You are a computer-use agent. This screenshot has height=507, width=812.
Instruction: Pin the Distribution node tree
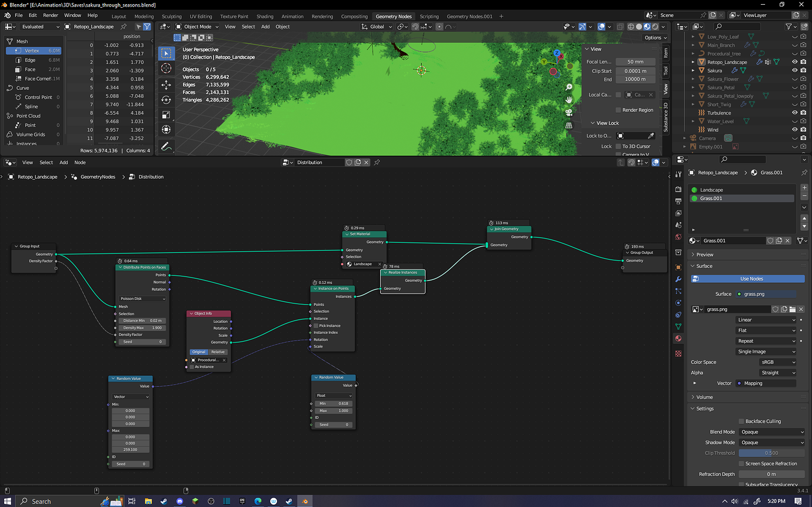[377, 162]
